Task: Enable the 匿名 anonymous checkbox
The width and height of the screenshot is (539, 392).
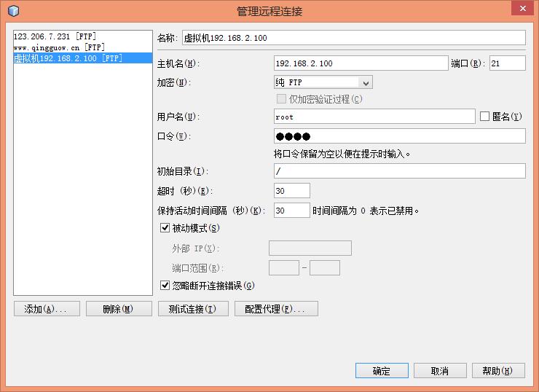Action: click(x=484, y=117)
